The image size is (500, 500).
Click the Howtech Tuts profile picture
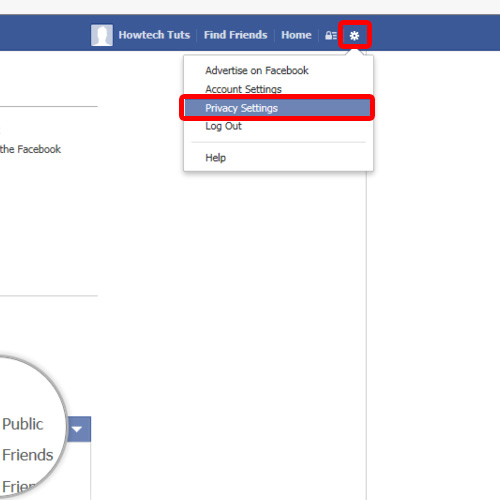[x=102, y=35]
